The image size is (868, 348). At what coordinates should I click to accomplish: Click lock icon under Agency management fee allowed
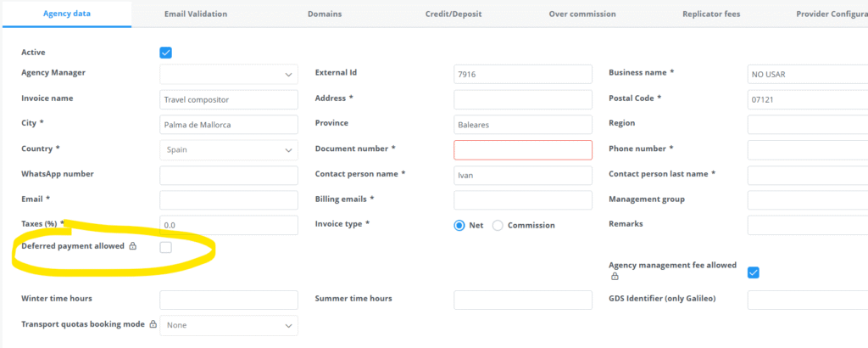[613, 277]
